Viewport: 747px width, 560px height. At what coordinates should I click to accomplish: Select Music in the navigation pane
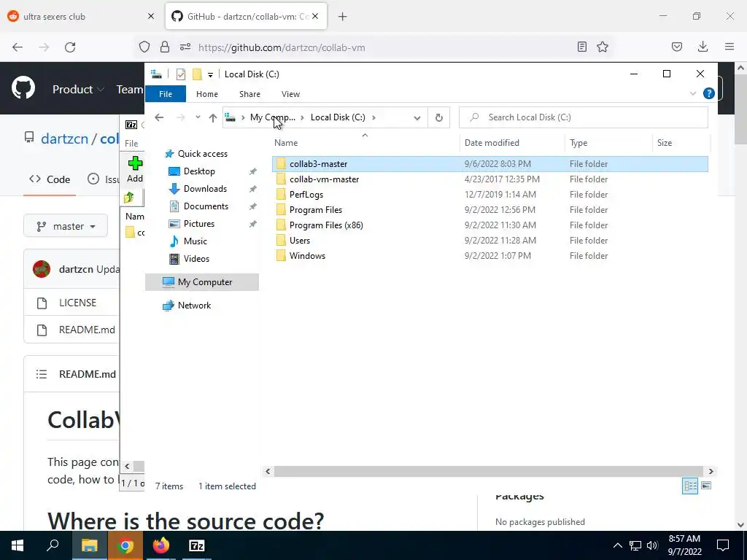[196, 241]
